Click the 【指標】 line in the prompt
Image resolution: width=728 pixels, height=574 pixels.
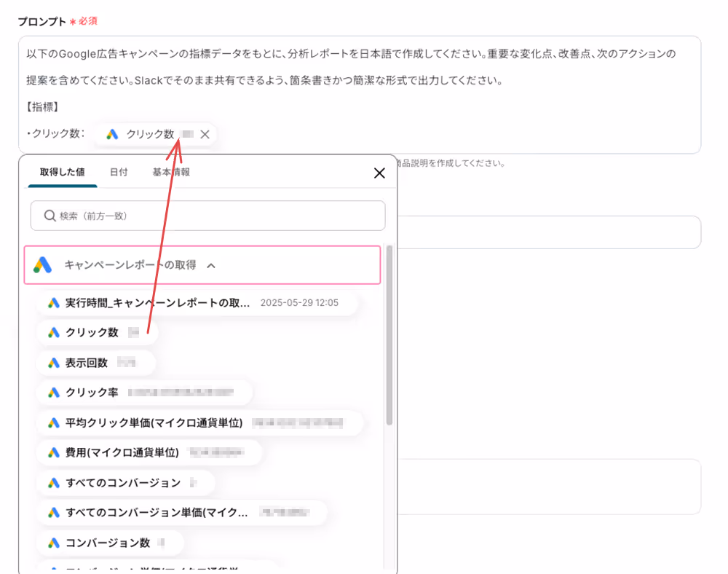[x=43, y=107]
